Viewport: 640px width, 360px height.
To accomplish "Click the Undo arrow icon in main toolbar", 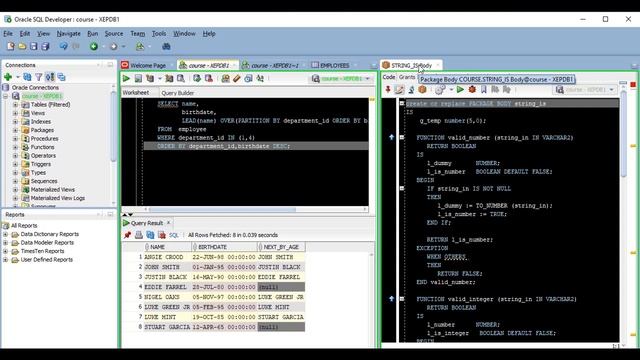I will coord(63,47).
